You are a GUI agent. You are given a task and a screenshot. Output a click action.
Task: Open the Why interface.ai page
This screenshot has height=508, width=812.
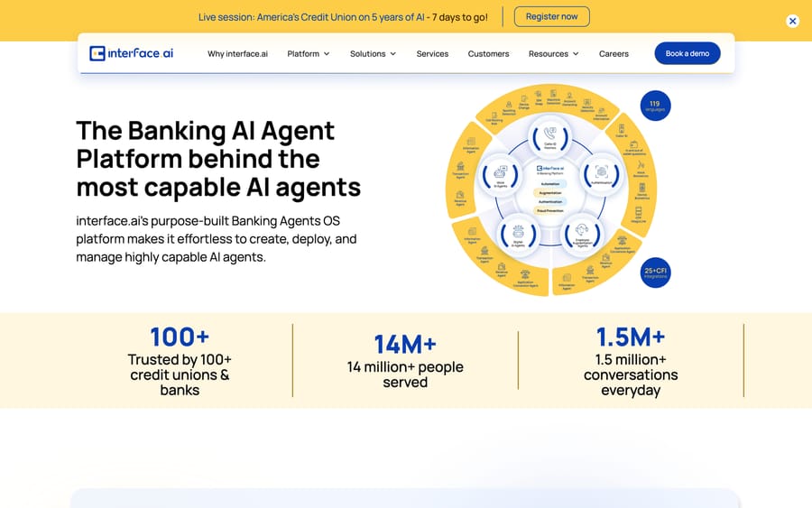point(237,54)
